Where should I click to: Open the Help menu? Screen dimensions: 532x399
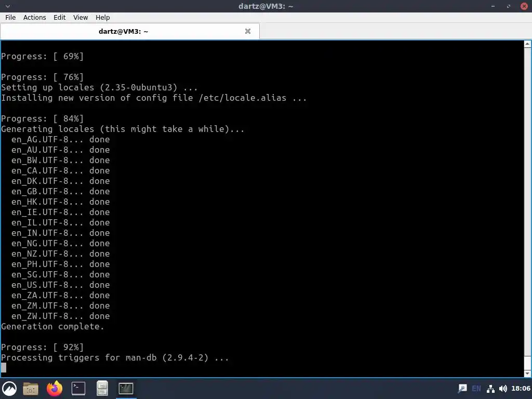point(102,17)
